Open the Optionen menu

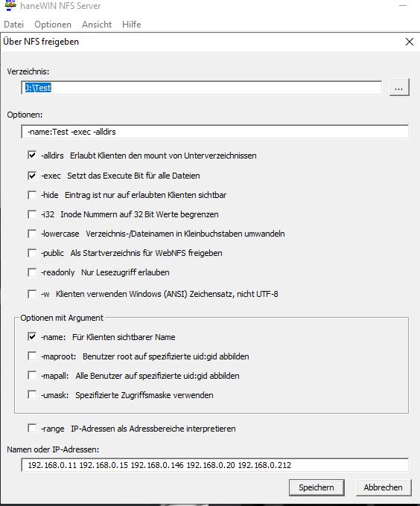pyautogui.click(x=53, y=25)
